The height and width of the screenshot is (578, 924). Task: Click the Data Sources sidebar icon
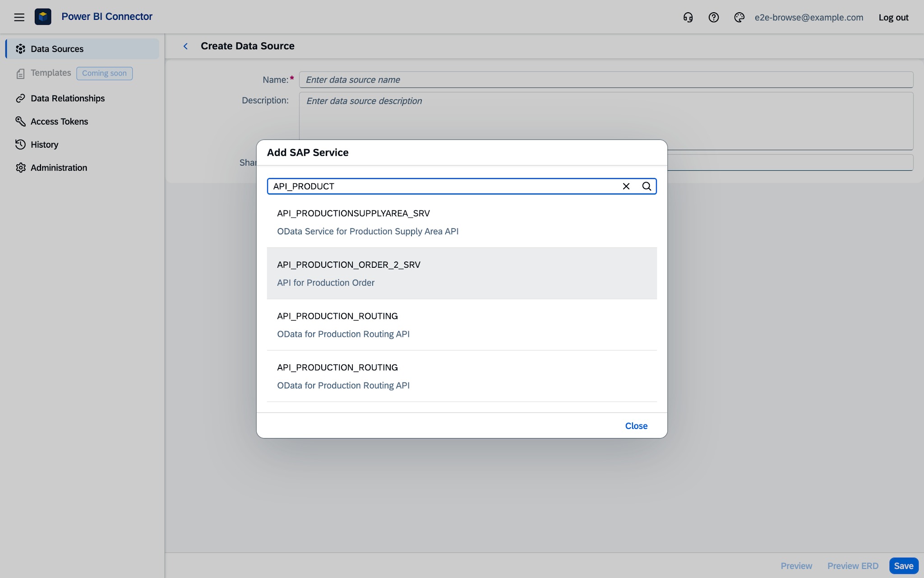(20, 49)
